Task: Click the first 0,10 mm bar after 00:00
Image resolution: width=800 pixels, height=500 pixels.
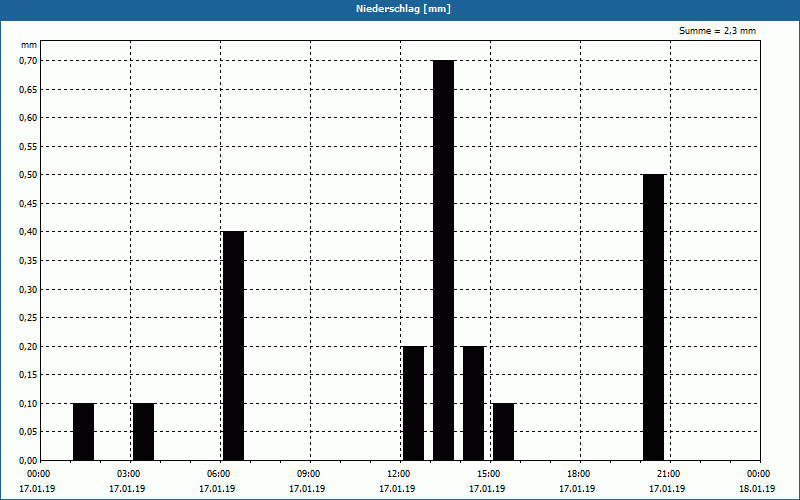Action: pyautogui.click(x=83, y=432)
